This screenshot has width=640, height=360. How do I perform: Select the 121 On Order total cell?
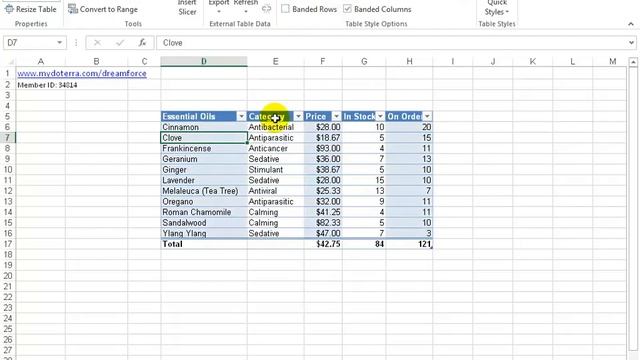pos(409,244)
